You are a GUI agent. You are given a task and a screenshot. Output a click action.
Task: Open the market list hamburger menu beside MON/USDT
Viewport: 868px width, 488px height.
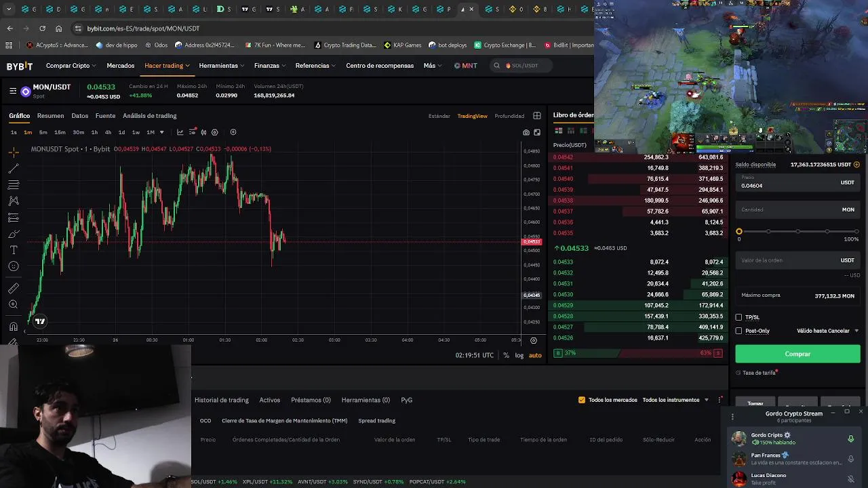pyautogui.click(x=13, y=90)
